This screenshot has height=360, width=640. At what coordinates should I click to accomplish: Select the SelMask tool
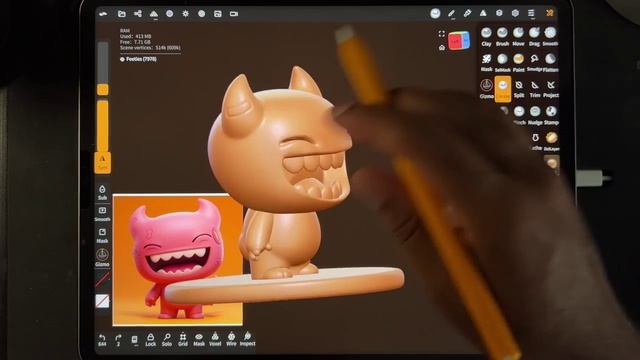pos(502,62)
